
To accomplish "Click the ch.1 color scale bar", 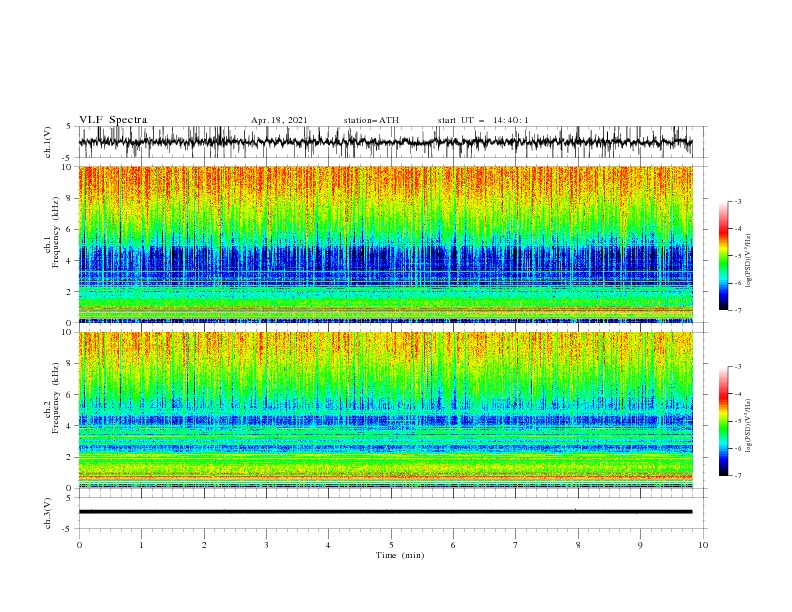I will point(723,256).
